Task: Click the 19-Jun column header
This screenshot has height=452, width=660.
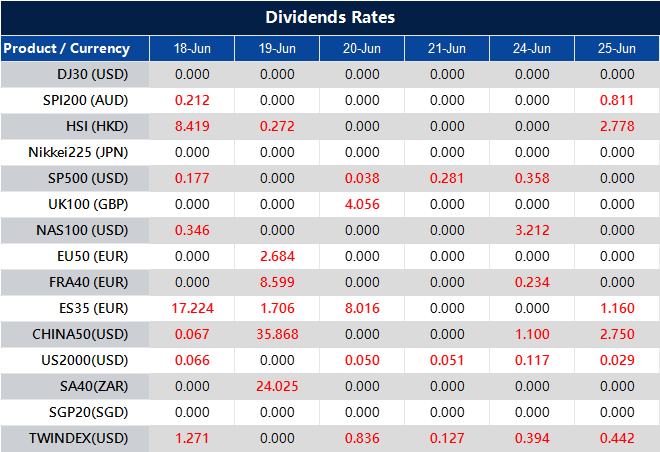Action: pyautogui.click(x=276, y=48)
